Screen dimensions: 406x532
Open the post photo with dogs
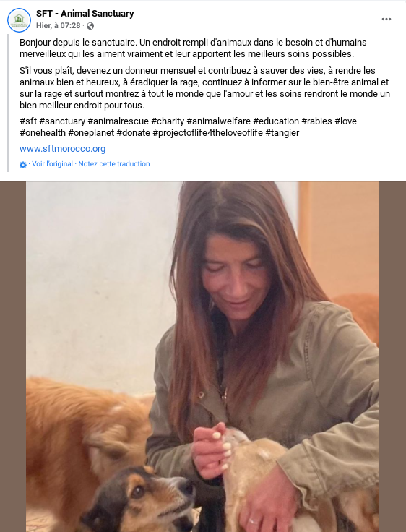(x=202, y=356)
